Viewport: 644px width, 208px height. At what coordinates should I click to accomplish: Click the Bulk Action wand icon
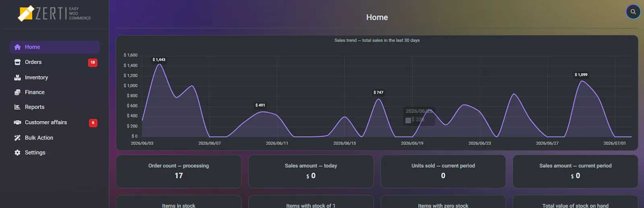point(17,138)
